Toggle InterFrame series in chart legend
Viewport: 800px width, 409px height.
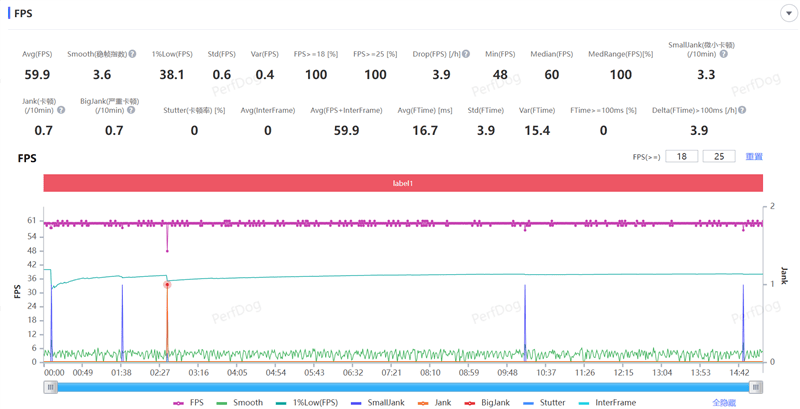click(607, 402)
